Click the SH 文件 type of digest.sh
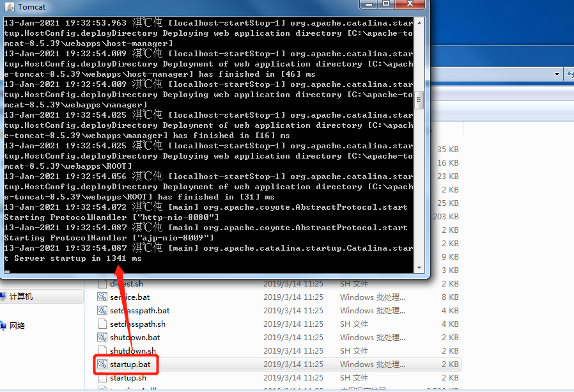Viewport: 574px width, 392px height. point(354,283)
